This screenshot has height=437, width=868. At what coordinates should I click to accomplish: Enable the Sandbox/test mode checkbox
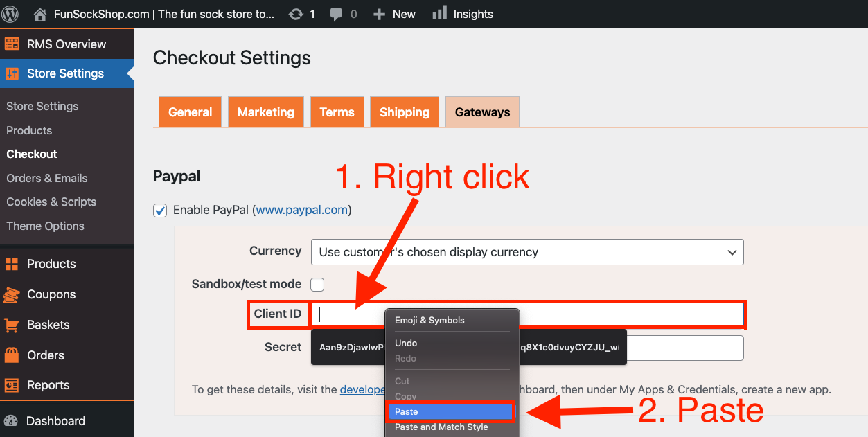317,284
